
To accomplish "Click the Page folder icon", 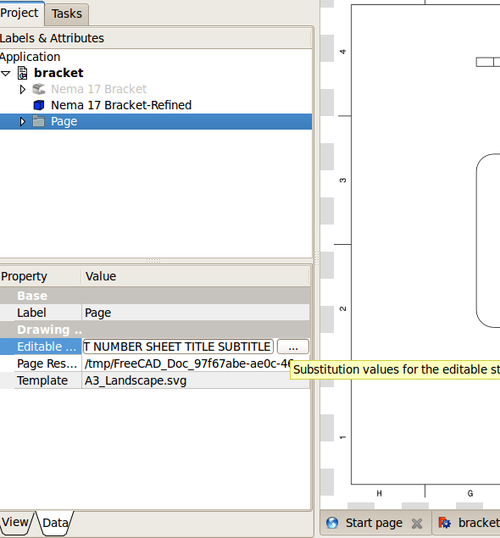I will coord(39,121).
